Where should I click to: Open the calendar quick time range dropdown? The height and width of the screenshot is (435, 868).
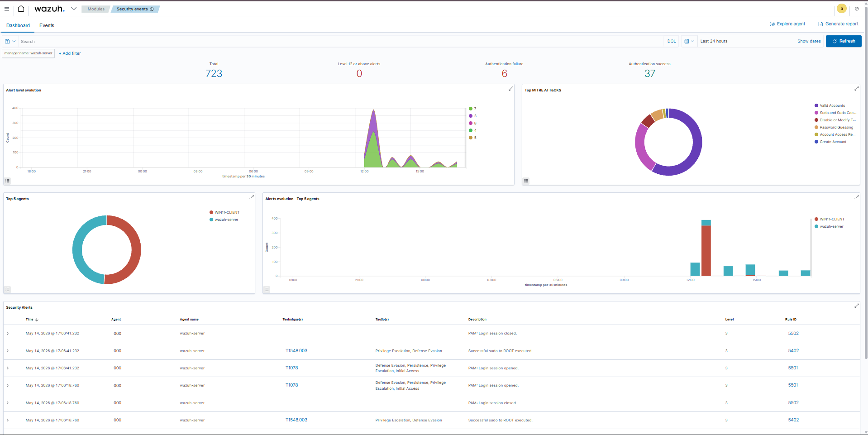tap(689, 41)
